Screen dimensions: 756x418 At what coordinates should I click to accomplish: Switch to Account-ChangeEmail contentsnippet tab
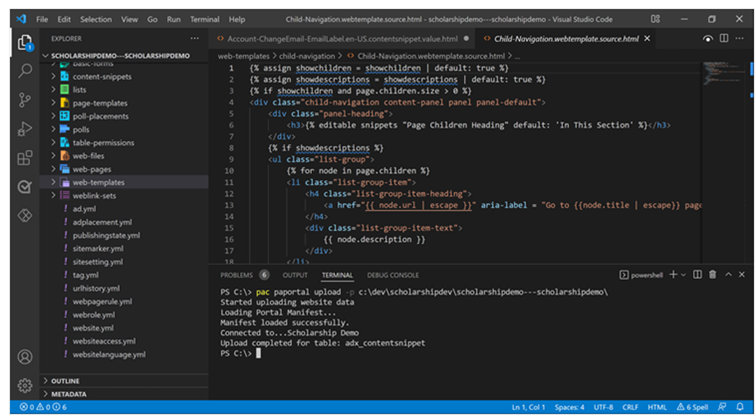click(x=342, y=39)
